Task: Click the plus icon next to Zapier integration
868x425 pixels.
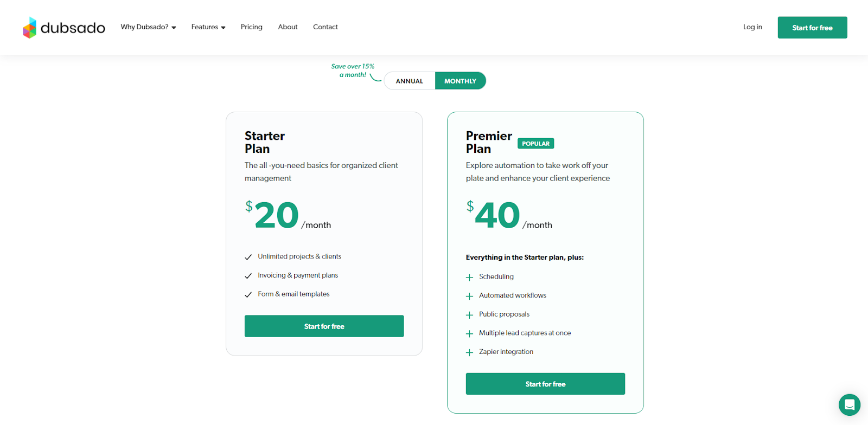Action: point(469,352)
